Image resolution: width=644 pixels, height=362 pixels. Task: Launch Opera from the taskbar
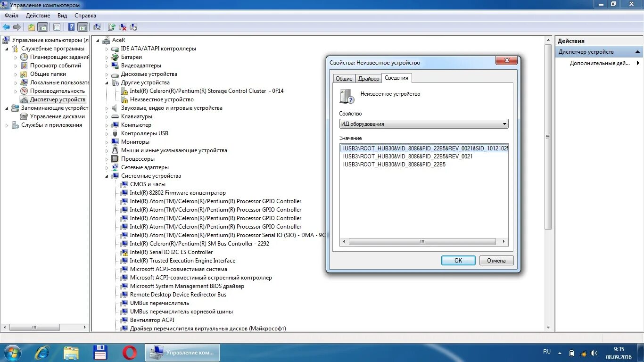pyautogui.click(x=130, y=352)
